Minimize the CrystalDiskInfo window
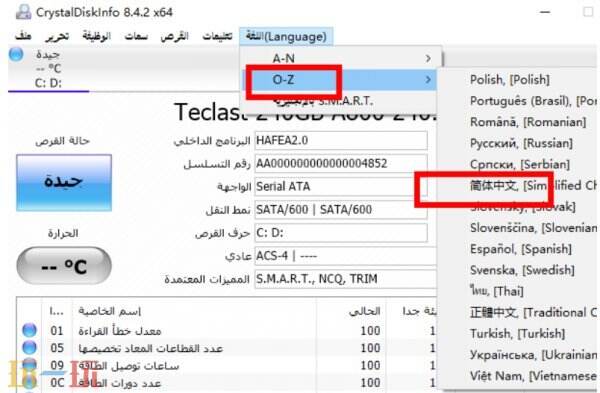The width and height of the screenshot is (600, 393). coord(545,12)
